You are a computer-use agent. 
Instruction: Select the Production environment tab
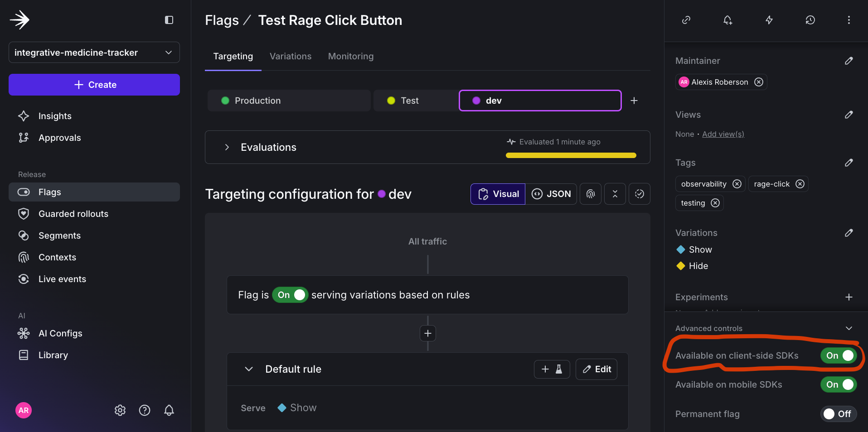coord(288,101)
